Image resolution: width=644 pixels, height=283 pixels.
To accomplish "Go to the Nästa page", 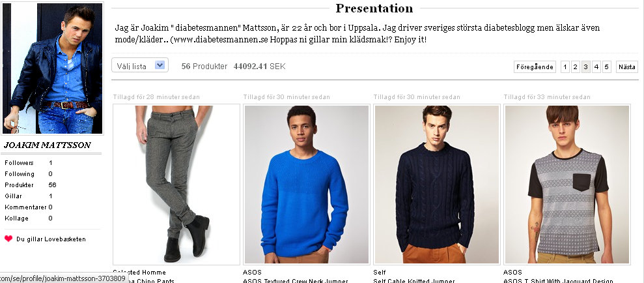I will click(x=627, y=67).
